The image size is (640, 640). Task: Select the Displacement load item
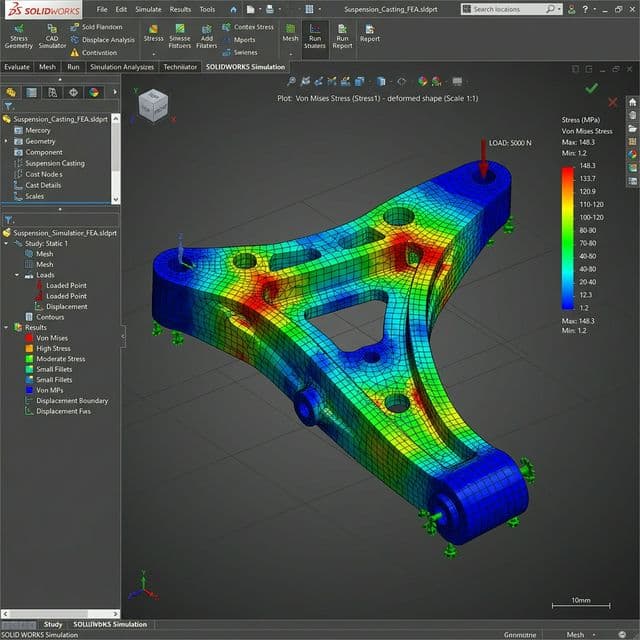[67, 307]
